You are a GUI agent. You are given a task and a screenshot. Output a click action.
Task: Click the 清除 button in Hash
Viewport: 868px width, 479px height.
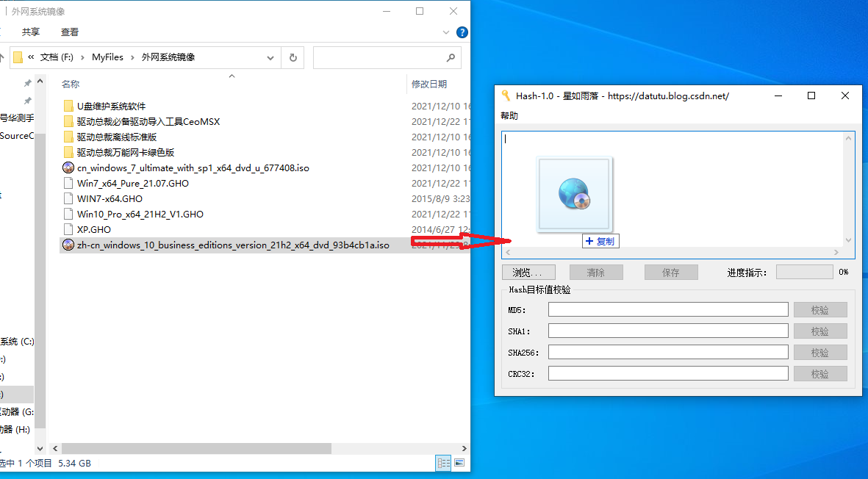(x=596, y=272)
